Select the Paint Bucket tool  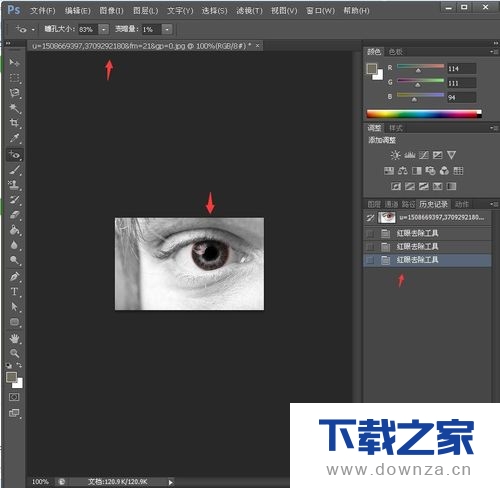coord(14,230)
